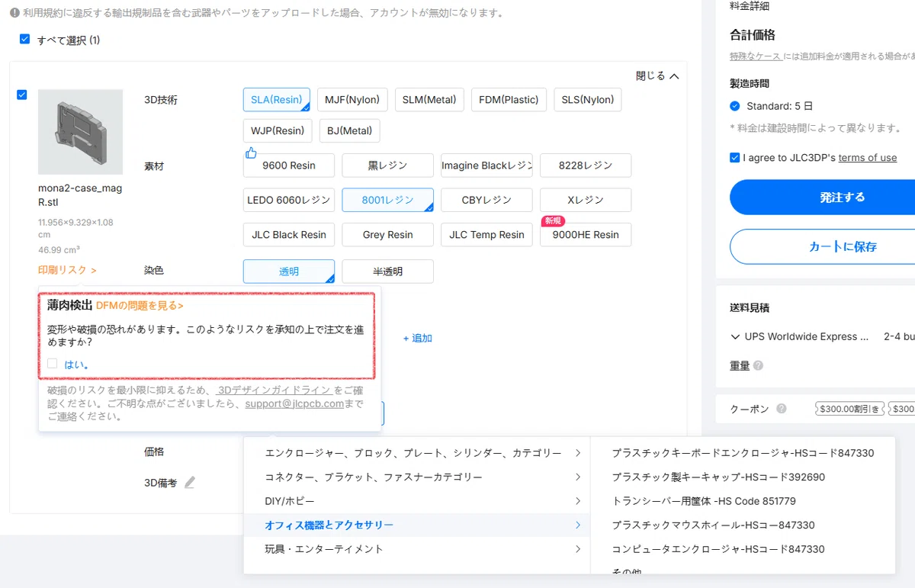Image resolution: width=915 pixels, height=588 pixels.
Task: Uncheck the mona2-case_magR.stl item checkbox
Action: point(21,95)
